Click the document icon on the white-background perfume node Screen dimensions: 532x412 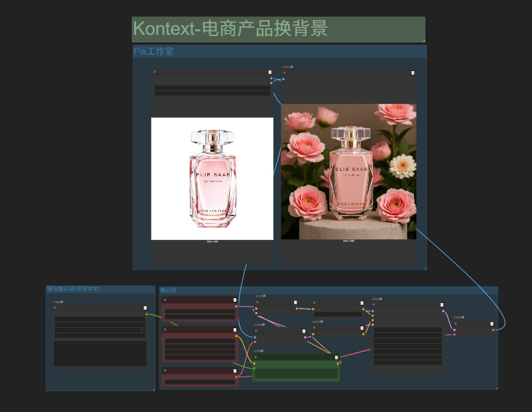270,72
